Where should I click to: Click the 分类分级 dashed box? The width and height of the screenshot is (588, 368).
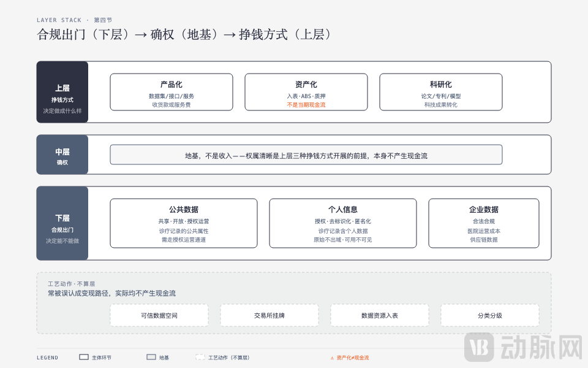tap(490, 315)
